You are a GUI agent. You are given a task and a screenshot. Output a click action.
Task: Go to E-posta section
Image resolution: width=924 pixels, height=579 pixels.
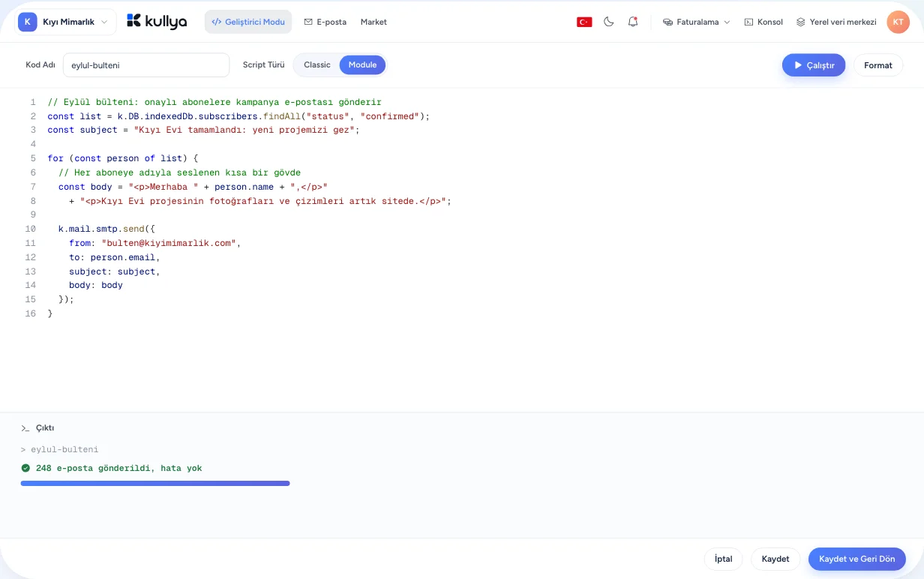click(x=325, y=22)
